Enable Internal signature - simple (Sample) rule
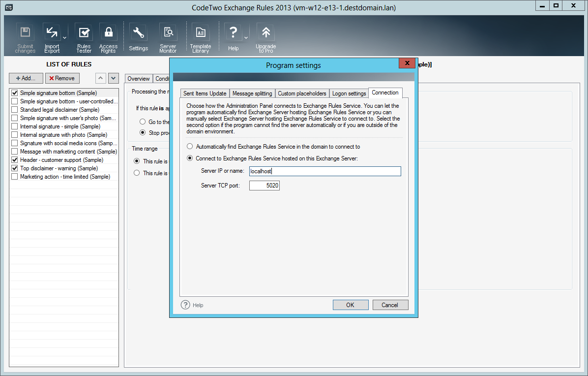The image size is (588, 376). (x=15, y=126)
